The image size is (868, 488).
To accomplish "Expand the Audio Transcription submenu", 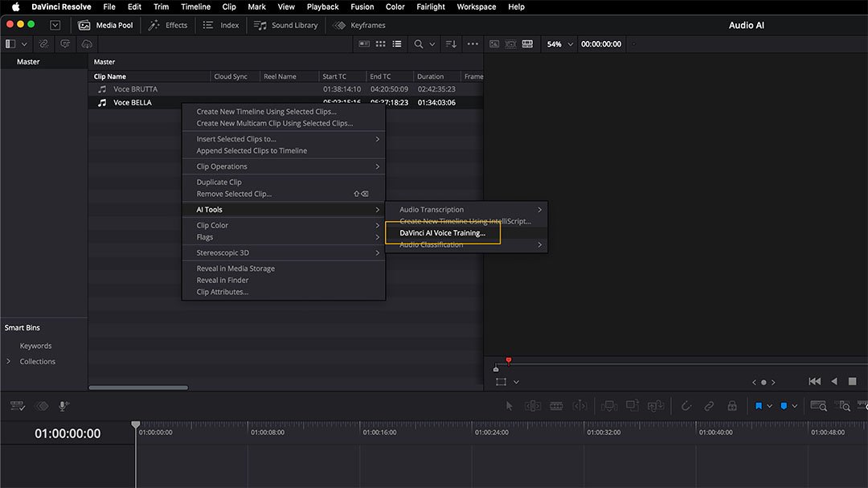I will [x=466, y=209].
